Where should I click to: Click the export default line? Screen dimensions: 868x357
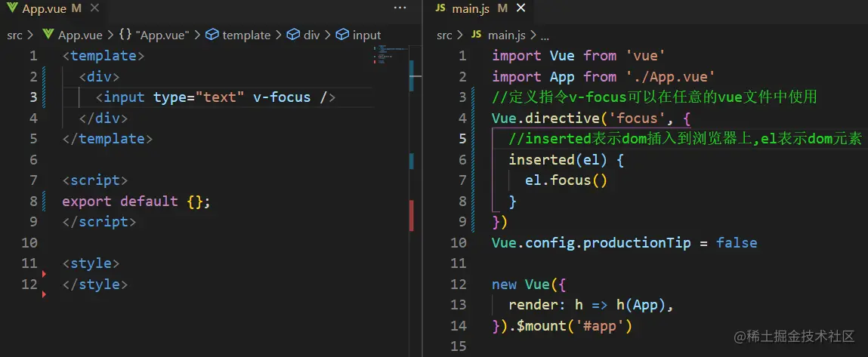pyautogui.click(x=136, y=202)
